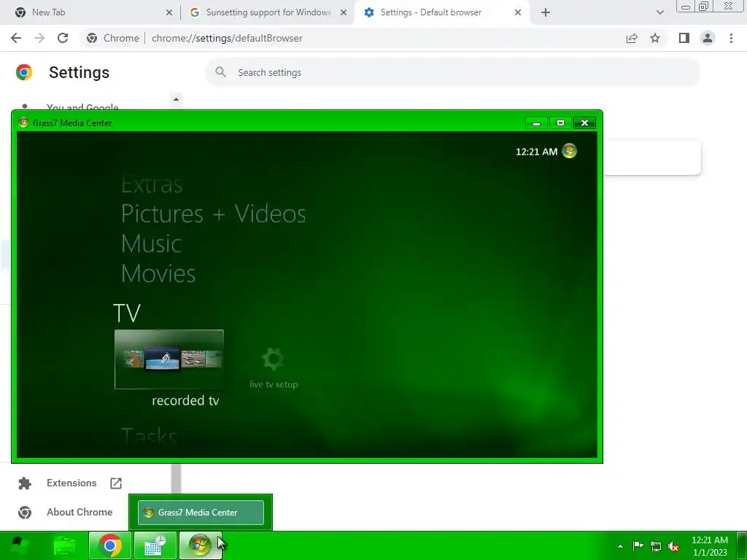Viewport: 747px width, 560px height.
Task: Show hidden tray icons arrow
Action: coord(620,546)
